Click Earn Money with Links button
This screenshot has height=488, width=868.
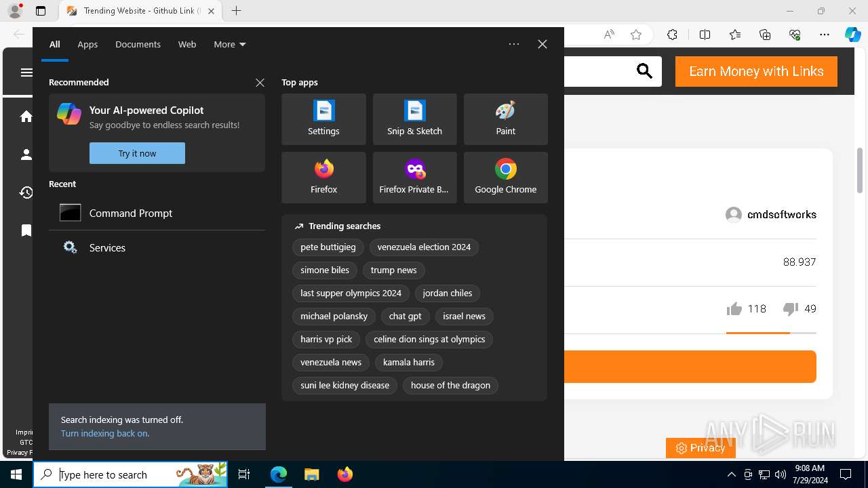click(x=756, y=71)
